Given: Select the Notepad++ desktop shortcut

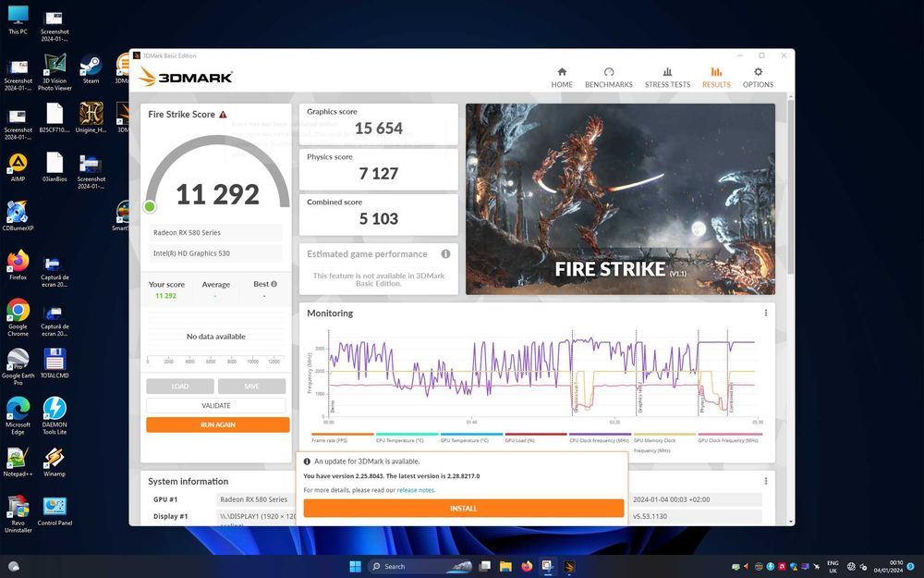Looking at the screenshot, I should (x=18, y=461).
